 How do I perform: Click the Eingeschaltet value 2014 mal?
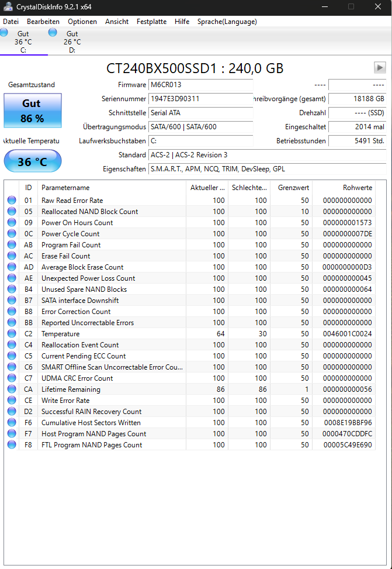coord(357,127)
